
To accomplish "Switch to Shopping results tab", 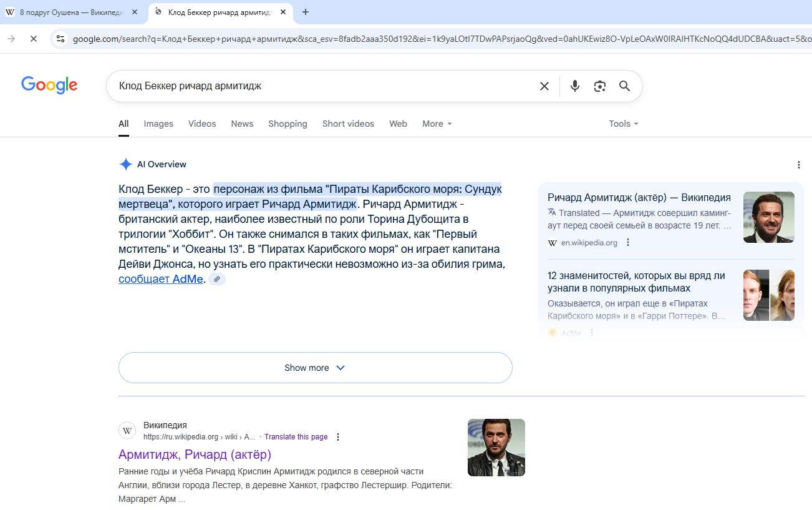I will tap(288, 124).
